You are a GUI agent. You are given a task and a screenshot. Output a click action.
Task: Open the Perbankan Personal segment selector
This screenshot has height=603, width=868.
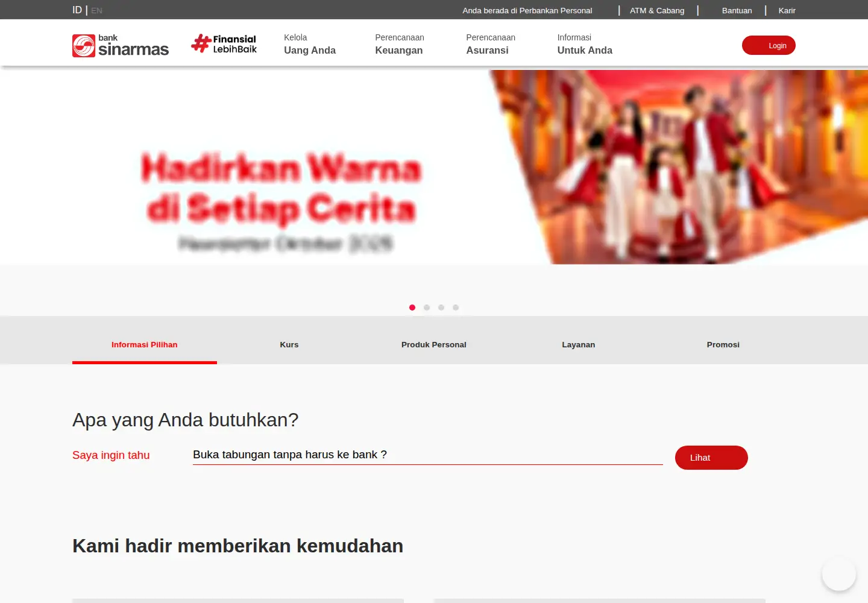coord(527,10)
